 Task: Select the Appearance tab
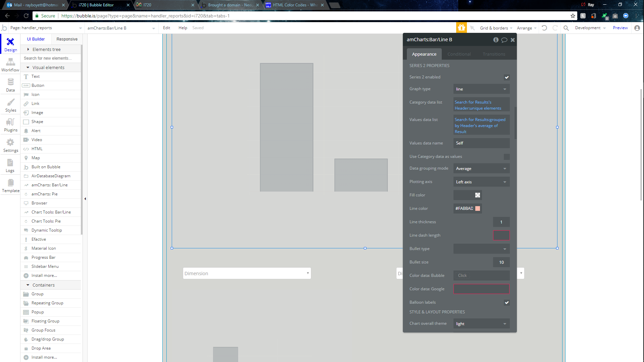point(424,54)
